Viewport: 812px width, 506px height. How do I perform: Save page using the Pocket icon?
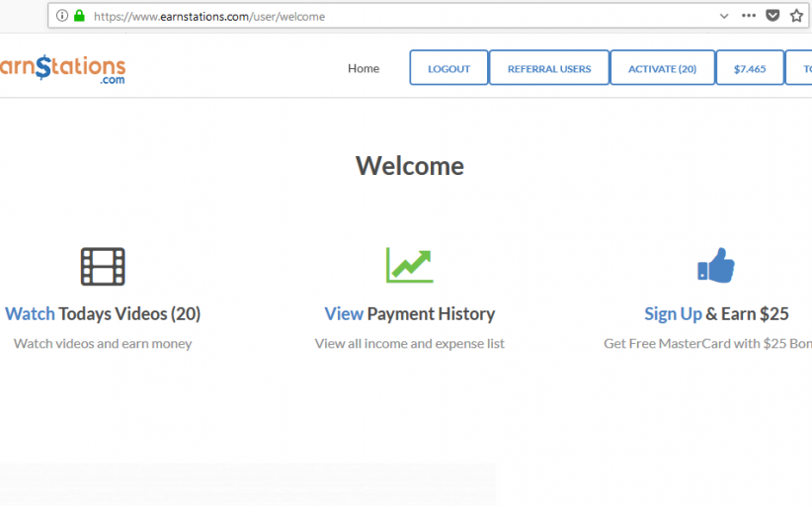coord(773,16)
